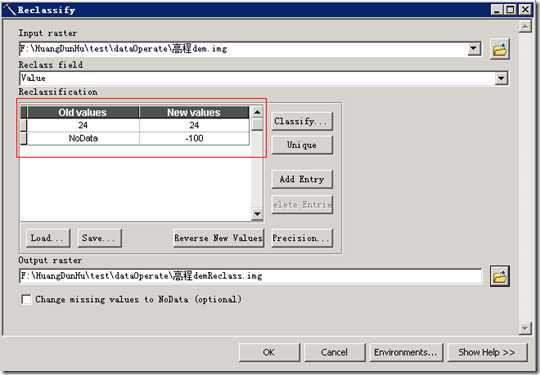Viewport: 540px width, 375px height.
Task: Cancel the Reclassify dialog
Action: point(334,352)
